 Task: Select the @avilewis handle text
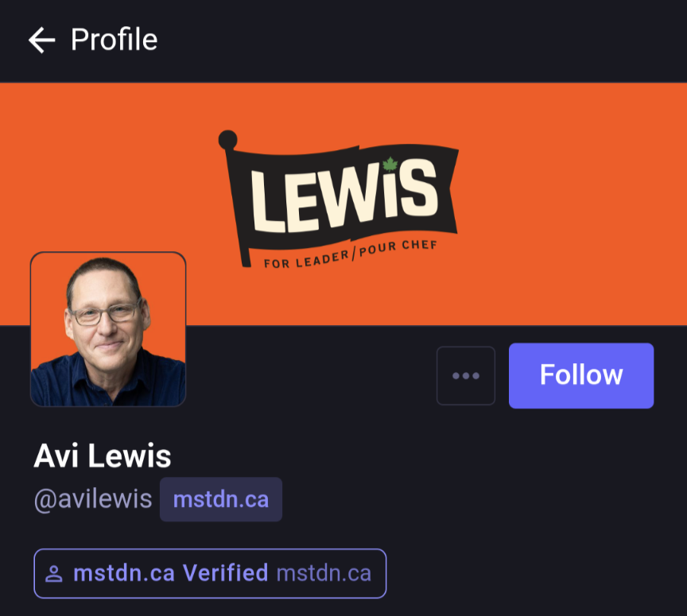pyautogui.click(x=92, y=500)
